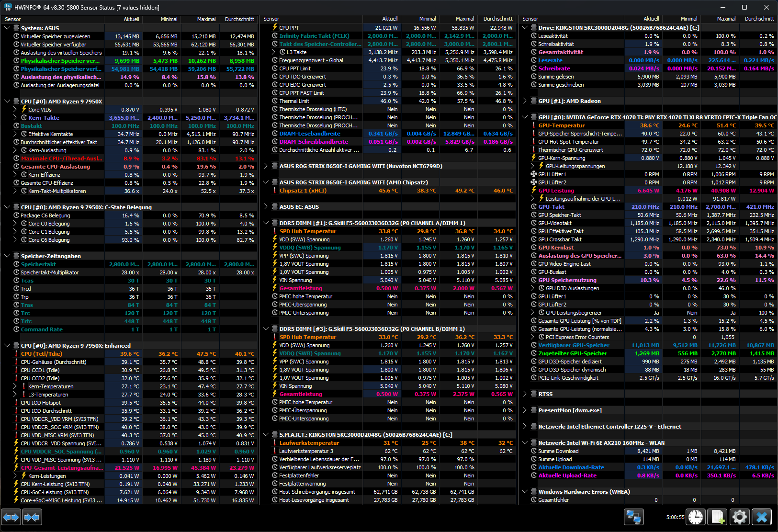
Task: Expand the Kern-Takte sub-rows
Action: pos(15,118)
